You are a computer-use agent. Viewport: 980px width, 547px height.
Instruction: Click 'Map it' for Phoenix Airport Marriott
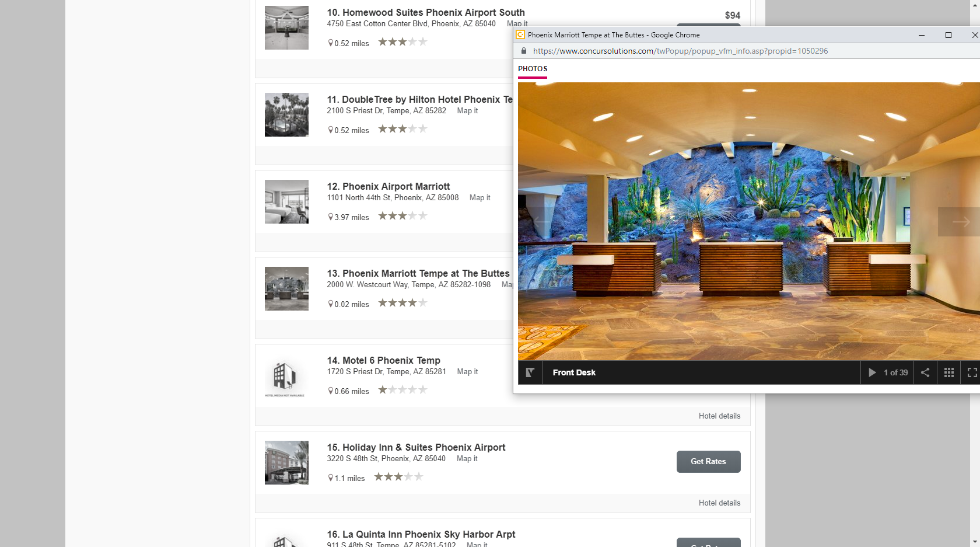[480, 198]
